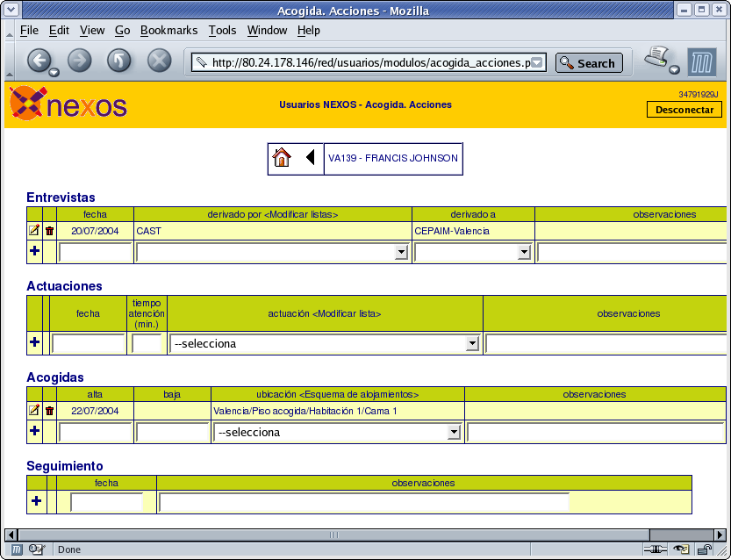This screenshot has height=560, width=731.
Task: Click the horizontal scrollbar left arrow
Action: pyautogui.click(x=11, y=535)
